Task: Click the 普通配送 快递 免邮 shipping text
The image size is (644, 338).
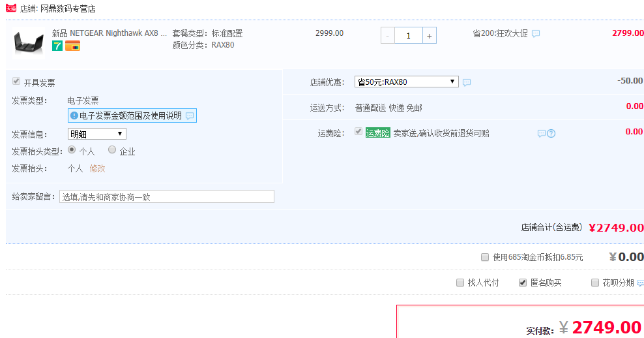Action: pyautogui.click(x=388, y=108)
